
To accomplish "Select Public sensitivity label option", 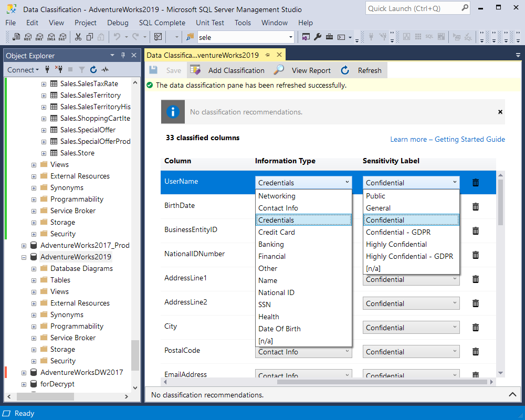I will (411, 196).
